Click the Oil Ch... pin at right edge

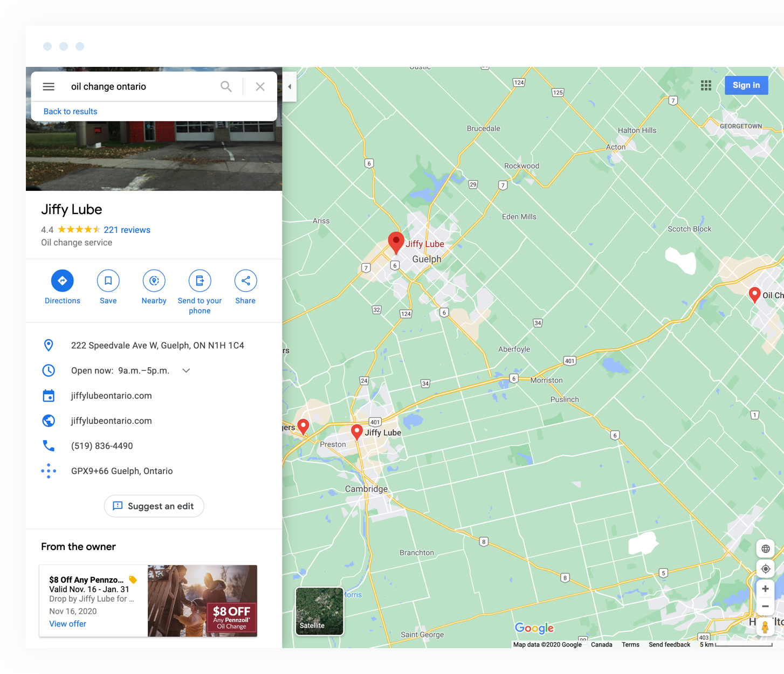coord(755,295)
